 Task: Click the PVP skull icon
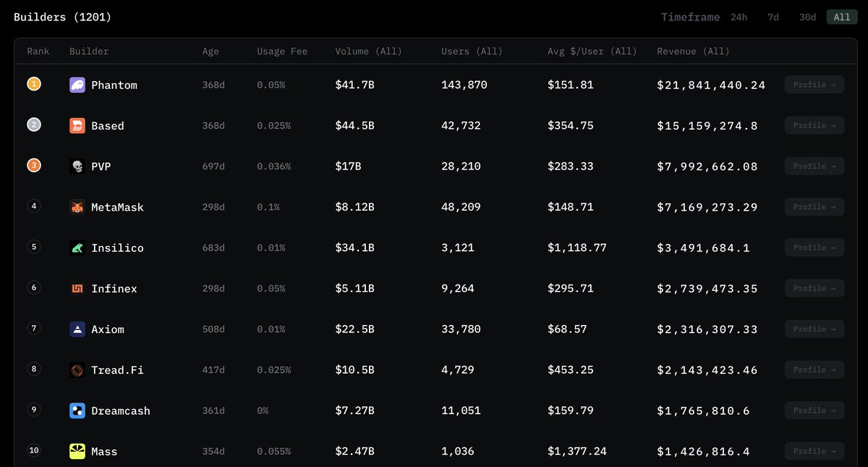pyautogui.click(x=77, y=167)
